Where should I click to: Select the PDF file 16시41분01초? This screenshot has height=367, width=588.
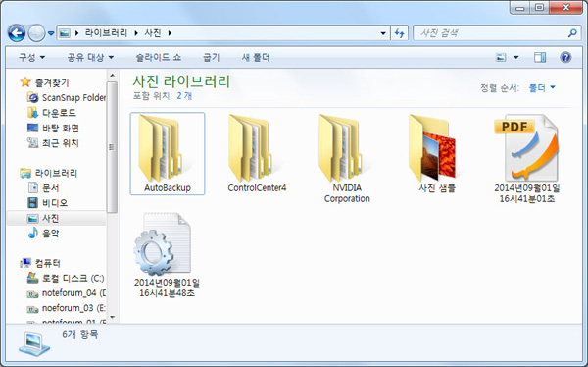(527, 159)
